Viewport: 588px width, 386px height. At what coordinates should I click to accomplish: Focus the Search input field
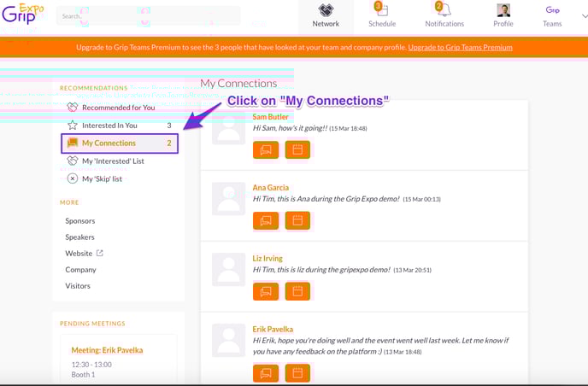pyautogui.click(x=148, y=16)
